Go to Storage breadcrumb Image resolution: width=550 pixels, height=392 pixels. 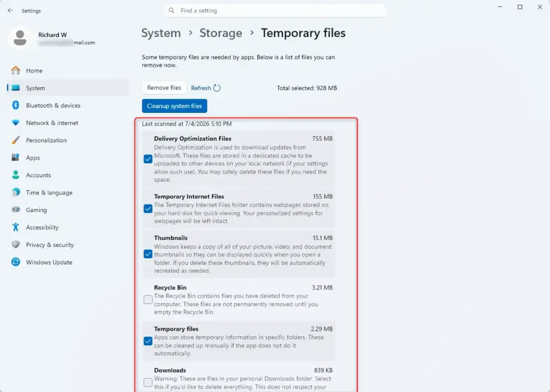point(221,33)
